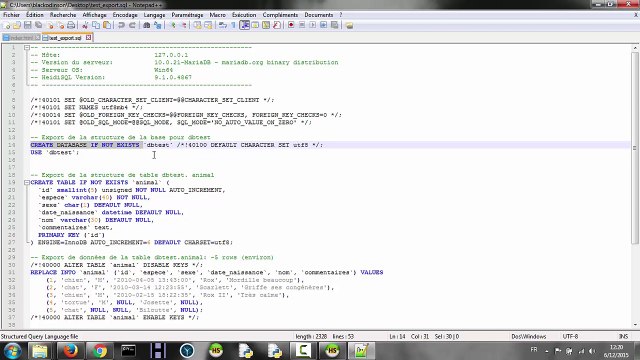The width and height of the screenshot is (640, 360).
Task: Click the scrollbar up arrow
Action: (635, 48)
